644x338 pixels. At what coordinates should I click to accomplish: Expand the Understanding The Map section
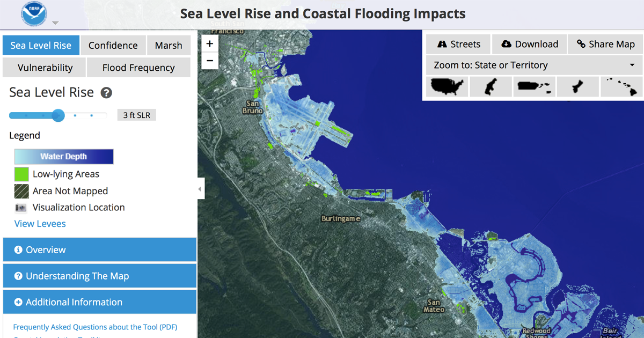pyautogui.click(x=100, y=276)
